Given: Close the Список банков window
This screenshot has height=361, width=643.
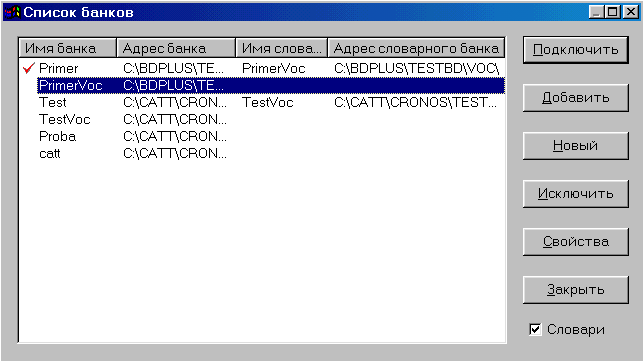Looking at the screenshot, I should 631,12.
